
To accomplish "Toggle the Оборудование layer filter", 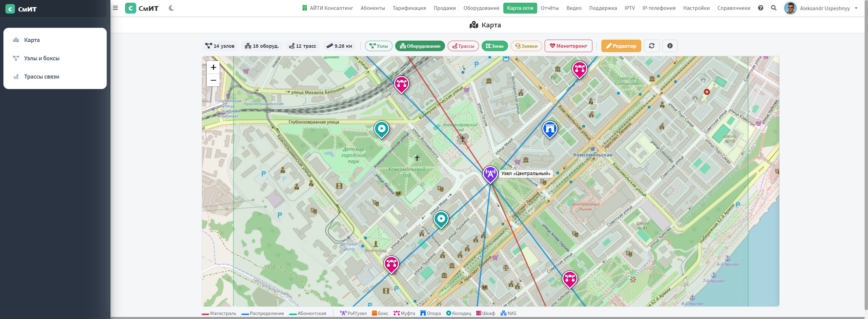I will tap(420, 46).
